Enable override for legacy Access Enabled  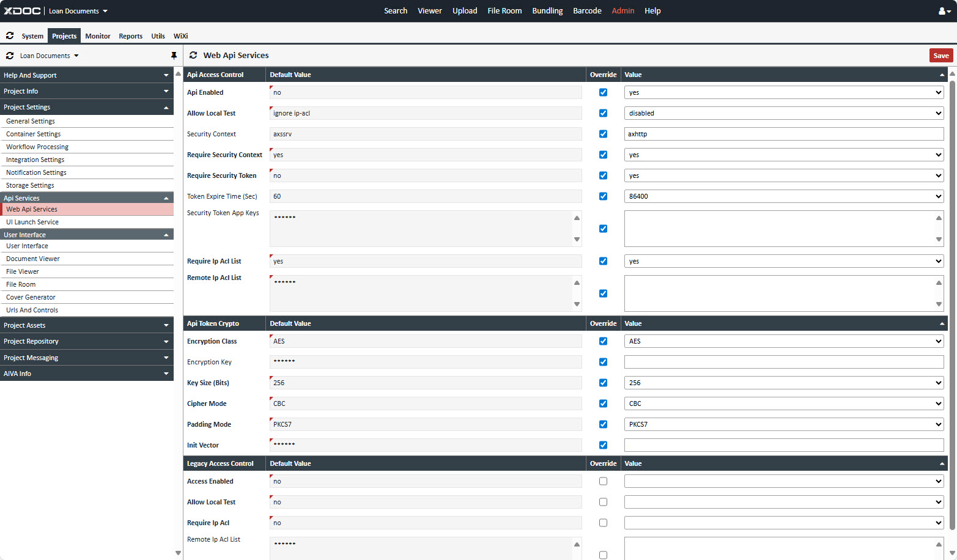click(603, 481)
